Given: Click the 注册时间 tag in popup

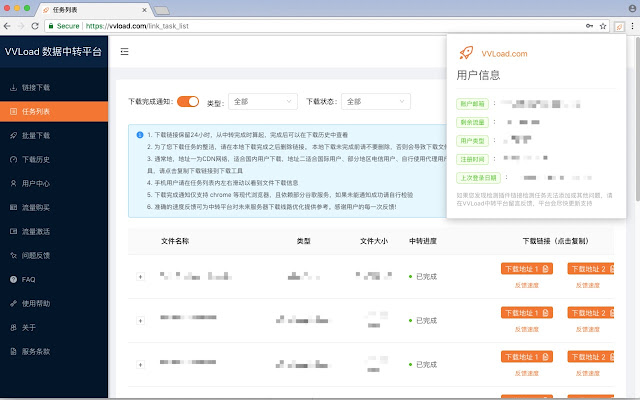Looking at the screenshot, I should pos(472,159).
